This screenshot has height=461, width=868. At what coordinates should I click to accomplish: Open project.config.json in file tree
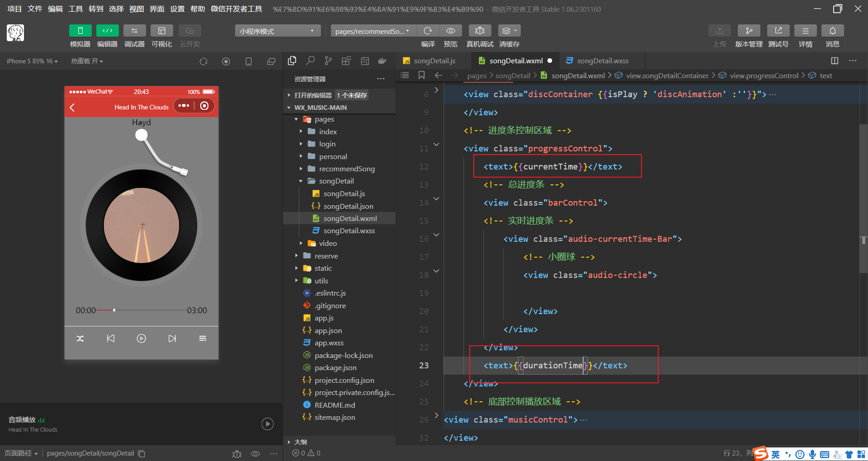pos(344,380)
